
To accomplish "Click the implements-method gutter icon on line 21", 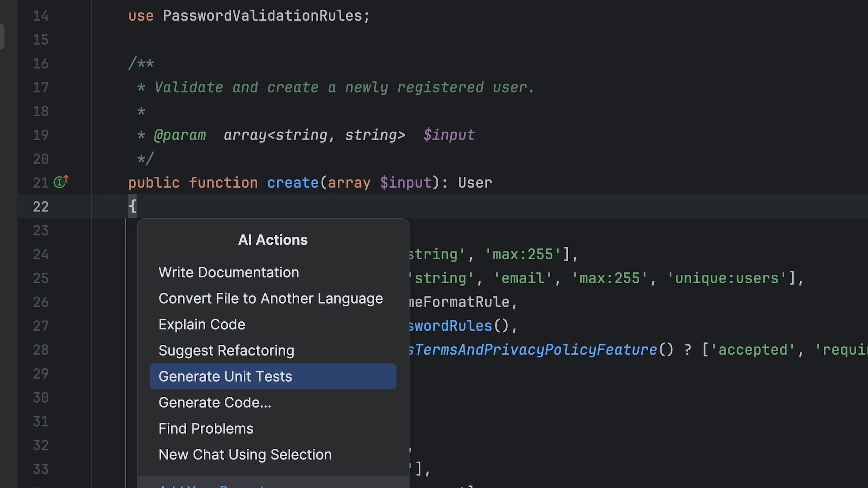I will tap(61, 182).
